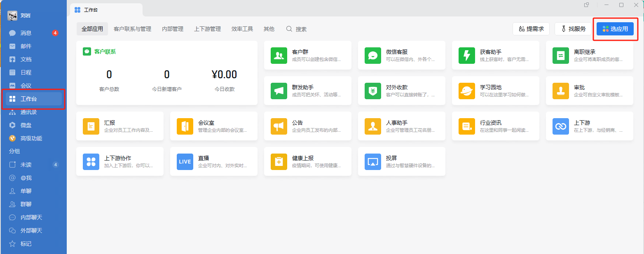Screen dimensions: 644x254
Task: Switch to 全部应用 tab
Action: (92, 29)
